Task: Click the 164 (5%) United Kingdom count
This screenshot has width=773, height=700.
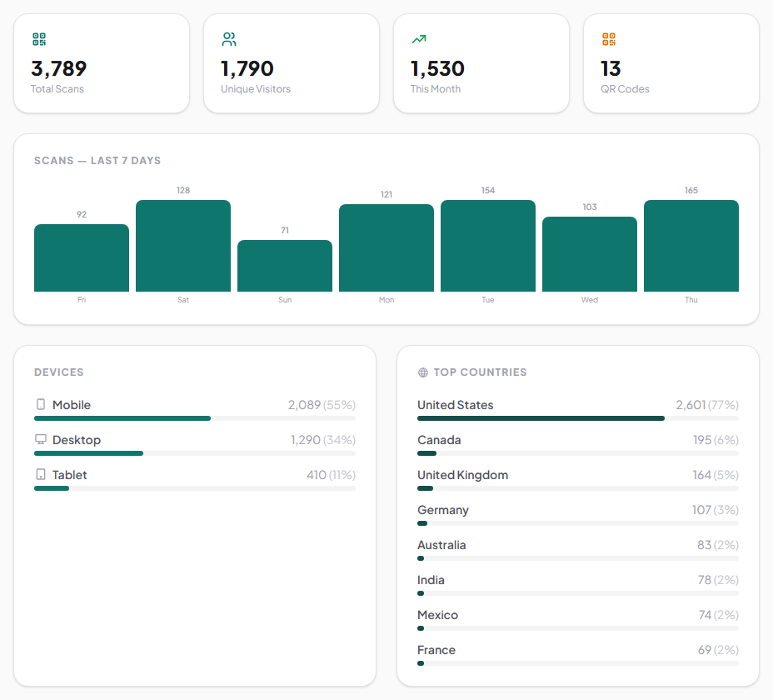Action: point(716,475)
